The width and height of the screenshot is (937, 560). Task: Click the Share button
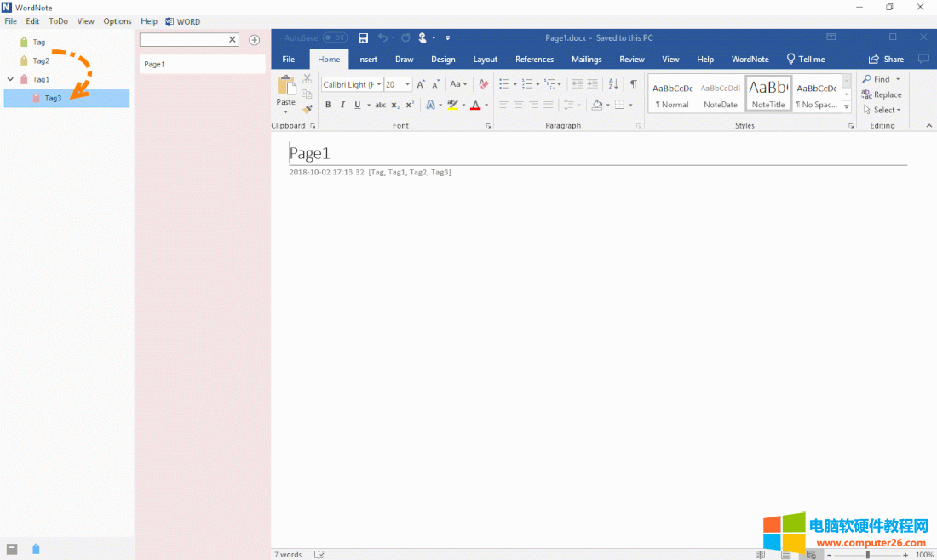(x=886, y=60)
